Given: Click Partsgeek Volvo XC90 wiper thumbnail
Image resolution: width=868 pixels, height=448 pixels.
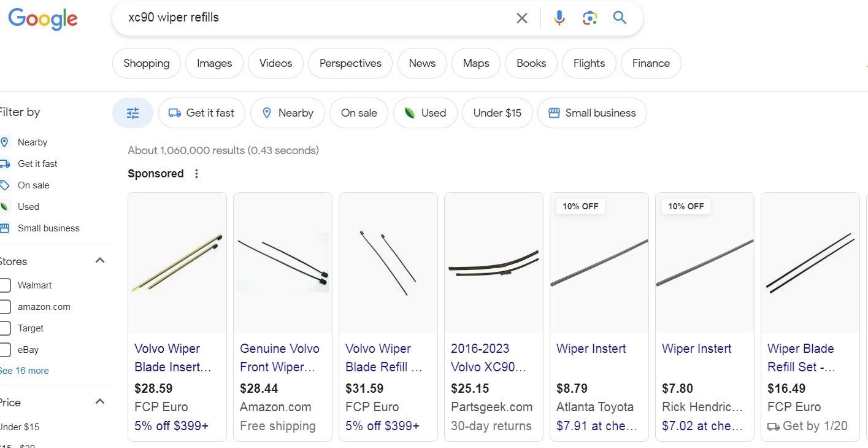Looking at the screenshot, I should pos(494,263).
